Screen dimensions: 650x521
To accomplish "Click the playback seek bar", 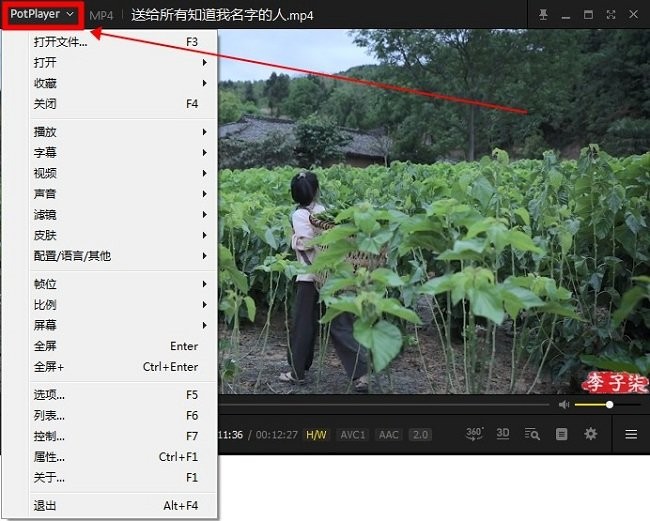I will click(x=384, y=404).
